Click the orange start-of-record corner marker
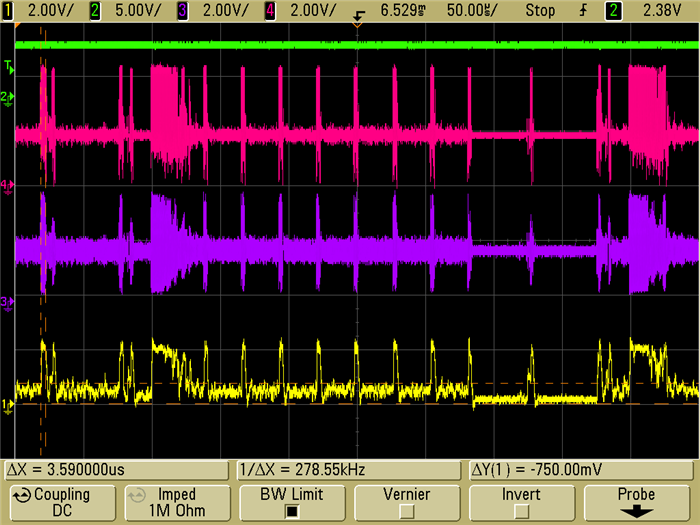Screen dimensions: 700x525 click(18, 25)
